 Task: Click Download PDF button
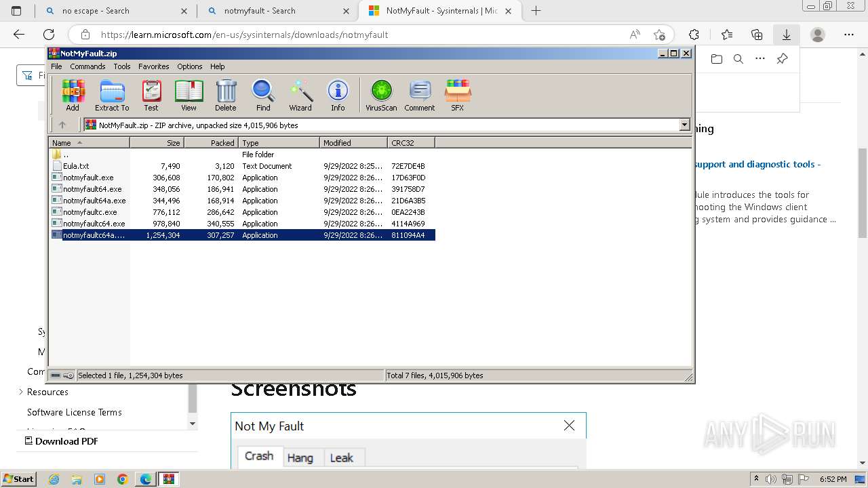(x=61, y=441)
